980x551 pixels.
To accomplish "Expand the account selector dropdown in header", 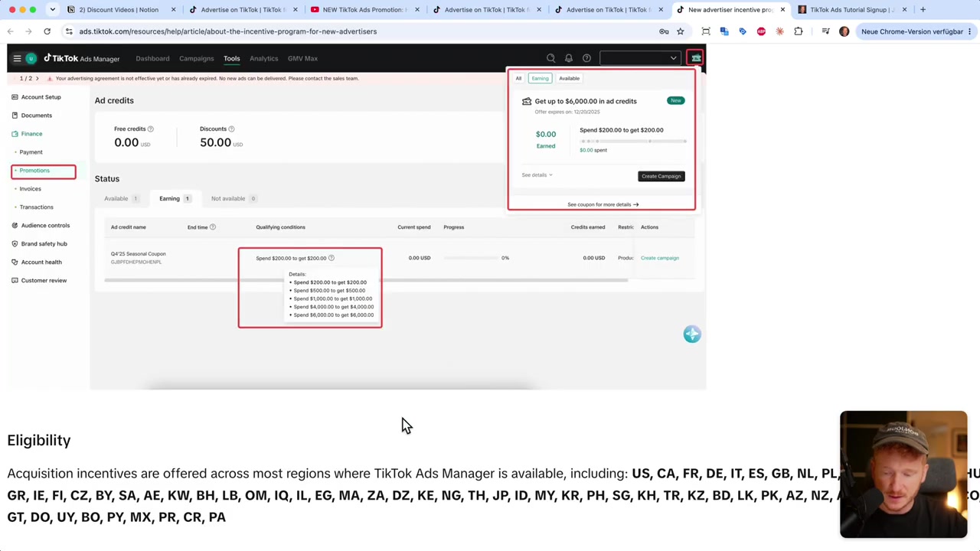I will click(x=640, y=58).
